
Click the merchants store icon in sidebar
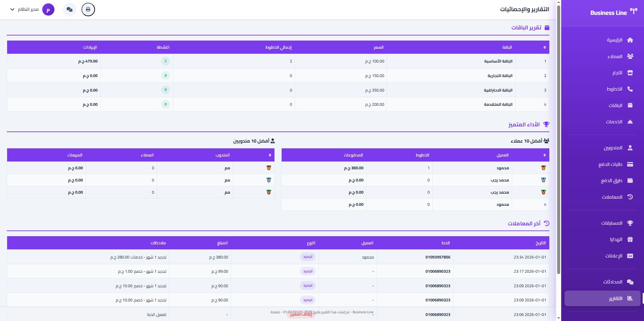[630, 73]
